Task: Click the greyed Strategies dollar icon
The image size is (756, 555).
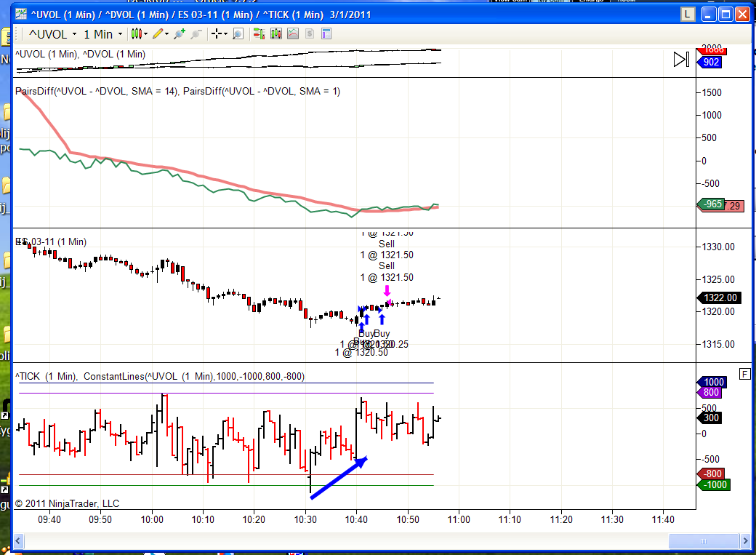Action: point(310,33)
